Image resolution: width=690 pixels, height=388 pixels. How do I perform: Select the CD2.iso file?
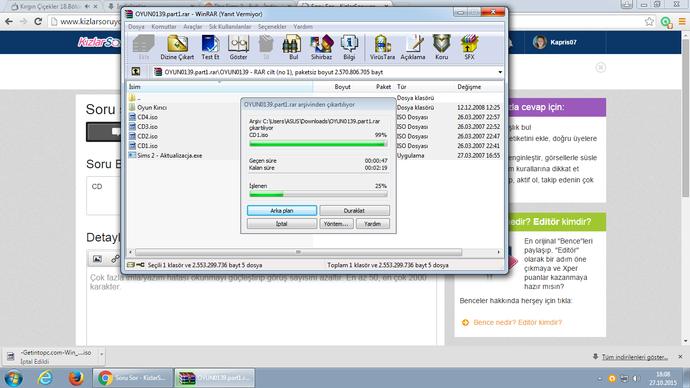coord(143,136)
